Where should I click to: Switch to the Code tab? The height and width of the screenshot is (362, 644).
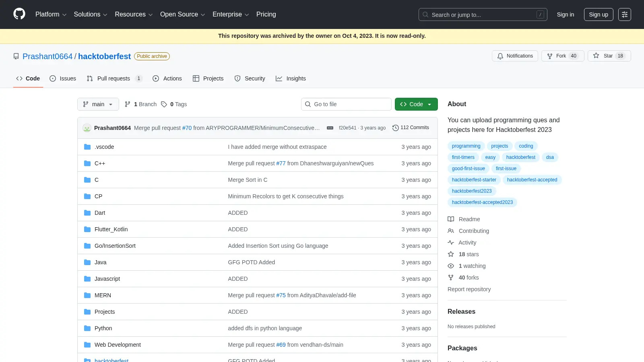[x=28, y=78]
